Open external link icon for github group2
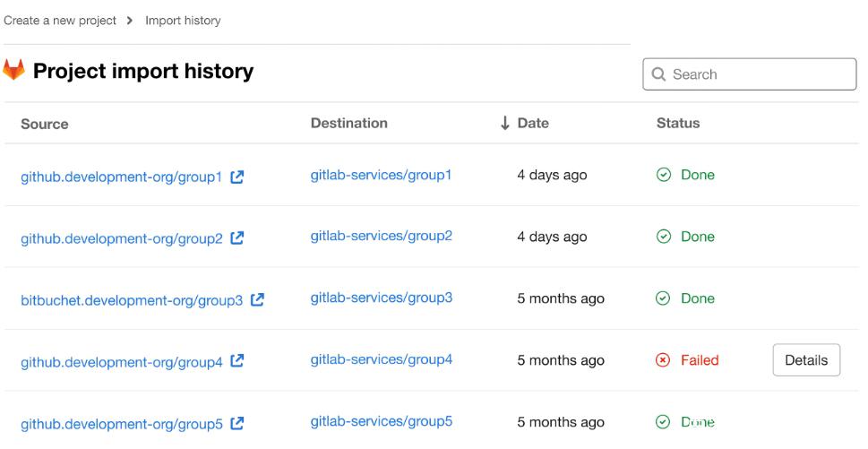The image size is (868, 449). 236,238
